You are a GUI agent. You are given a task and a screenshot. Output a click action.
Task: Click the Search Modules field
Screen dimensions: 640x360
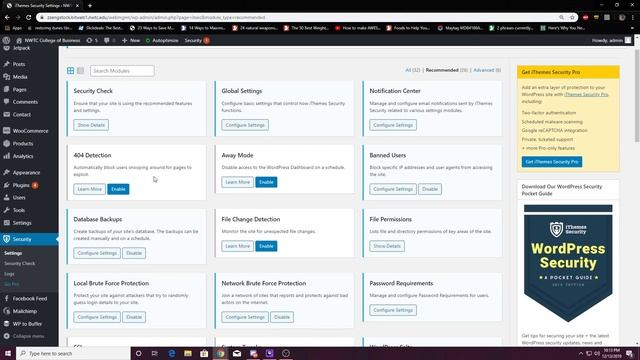(122, 71)
